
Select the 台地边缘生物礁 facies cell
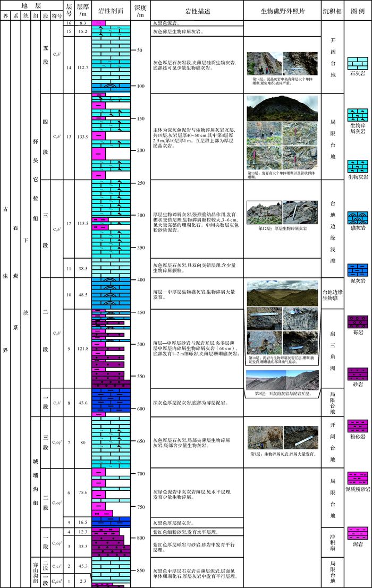click(x=333, y=294)
